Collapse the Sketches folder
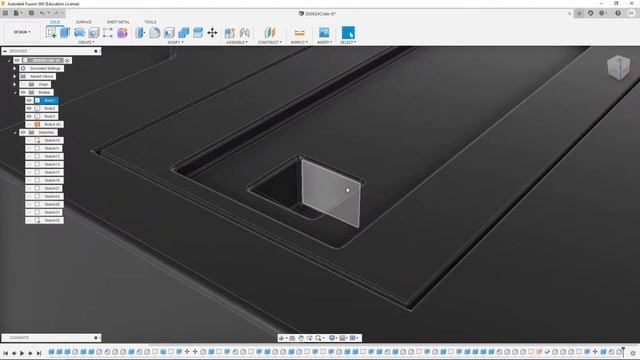The width and height of the screenshot is (640, 360). 15,133
